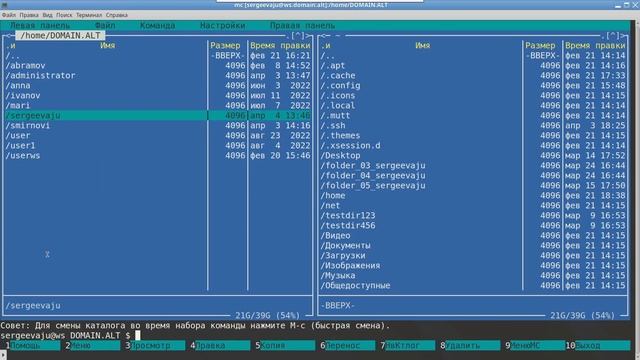Select the /mari directory
This screenshot has width=640, height=360.
(18, 105)
